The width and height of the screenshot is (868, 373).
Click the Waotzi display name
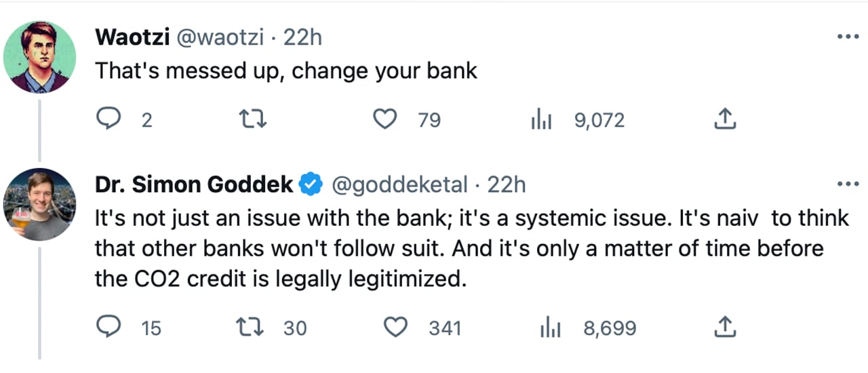click(x=133, y=38)
